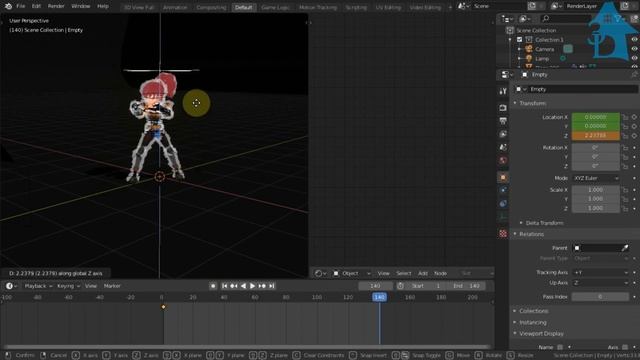
Task: Lock the Location Z axis
Action: [625, 136]
